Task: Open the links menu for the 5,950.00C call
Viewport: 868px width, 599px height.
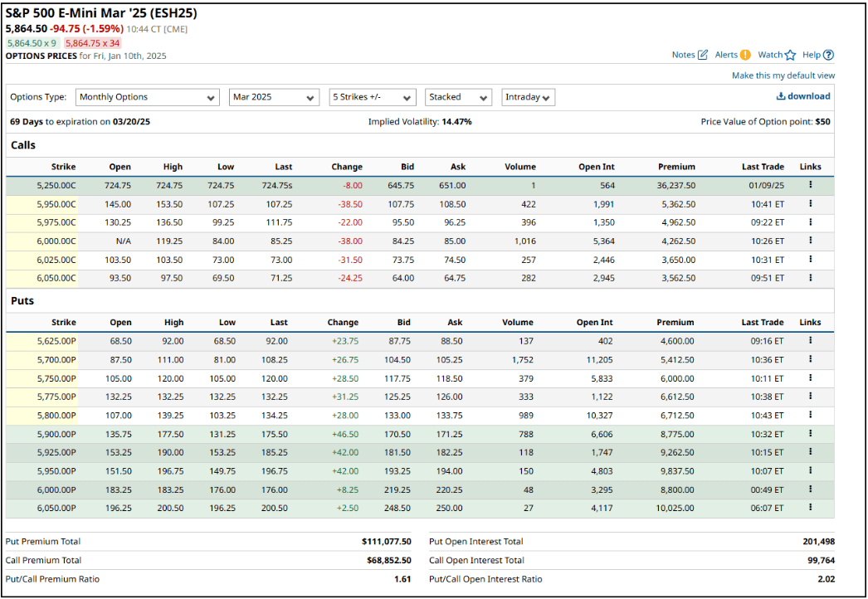Action: pos(811,204)
